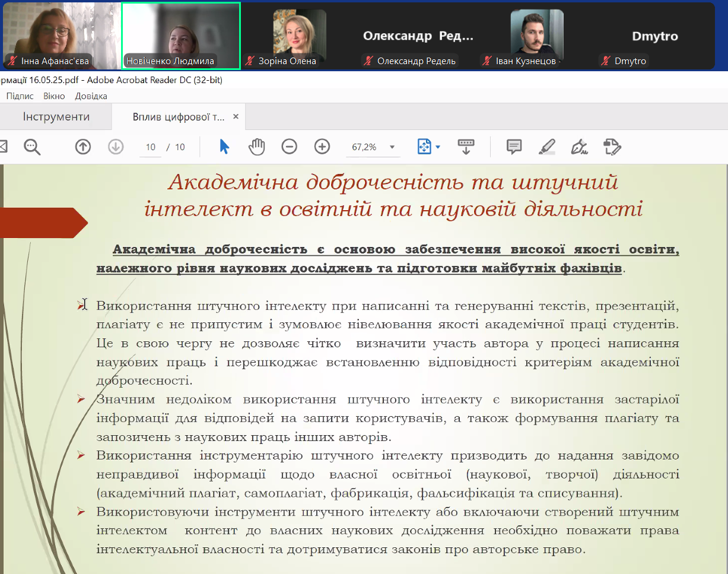Open the Sign document pen tool
Screen dimensions: 728x574
point(578,147)
